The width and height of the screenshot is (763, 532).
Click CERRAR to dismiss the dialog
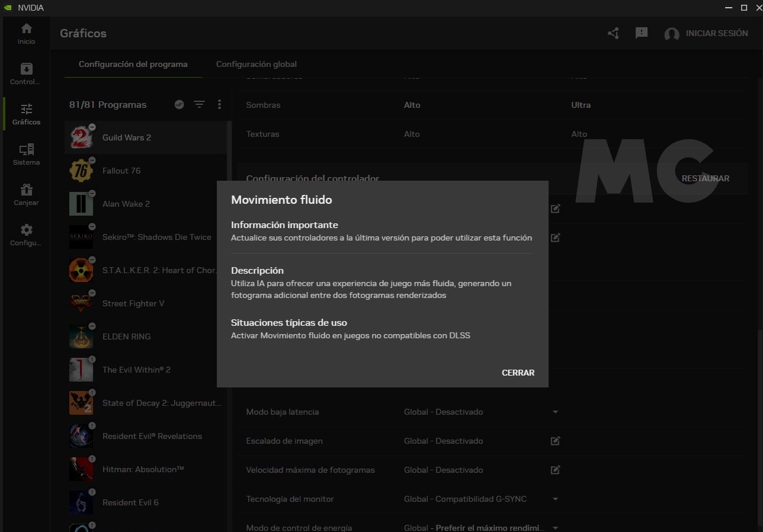click(x=518, y=373)
